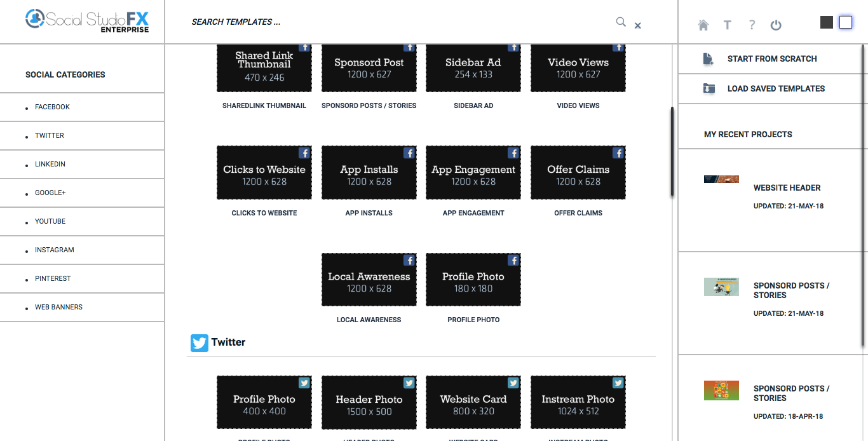Choose Instream Photo 1024 x 512 tile

pyautogui.click(x=578, y=402)
